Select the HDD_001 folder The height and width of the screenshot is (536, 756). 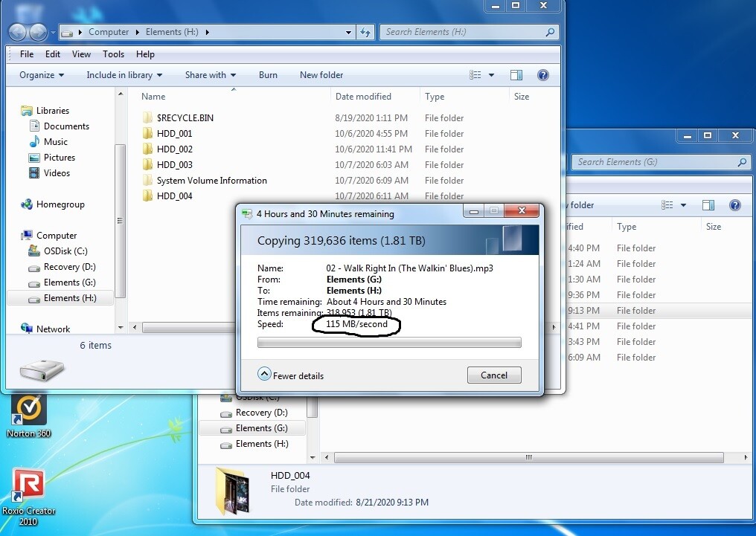tap(174, 133)
